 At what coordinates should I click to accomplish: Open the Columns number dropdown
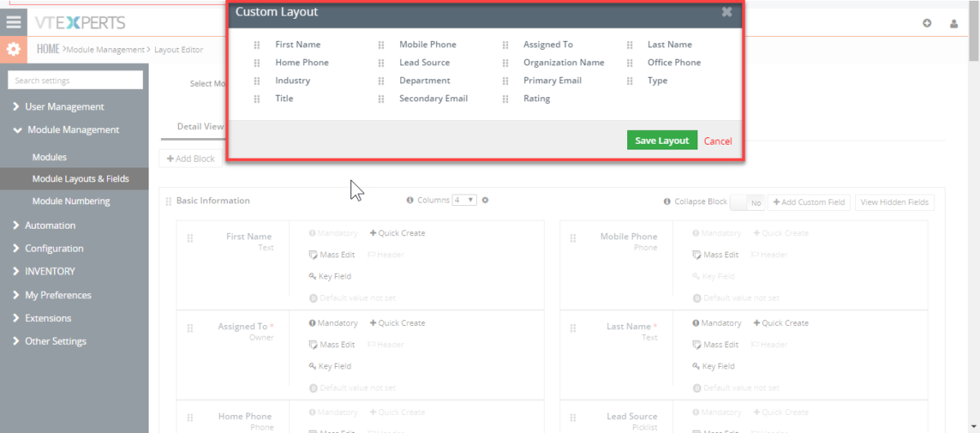tap(465, 200)
